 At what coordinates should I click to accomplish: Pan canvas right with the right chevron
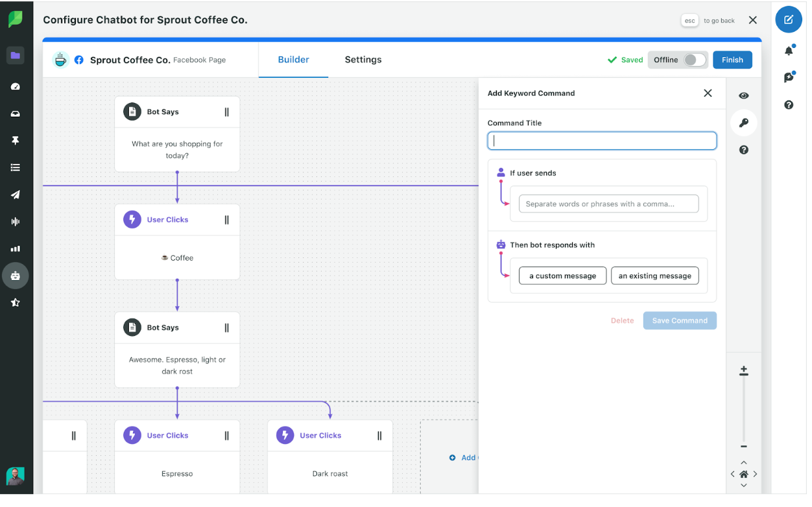(755, 474)
